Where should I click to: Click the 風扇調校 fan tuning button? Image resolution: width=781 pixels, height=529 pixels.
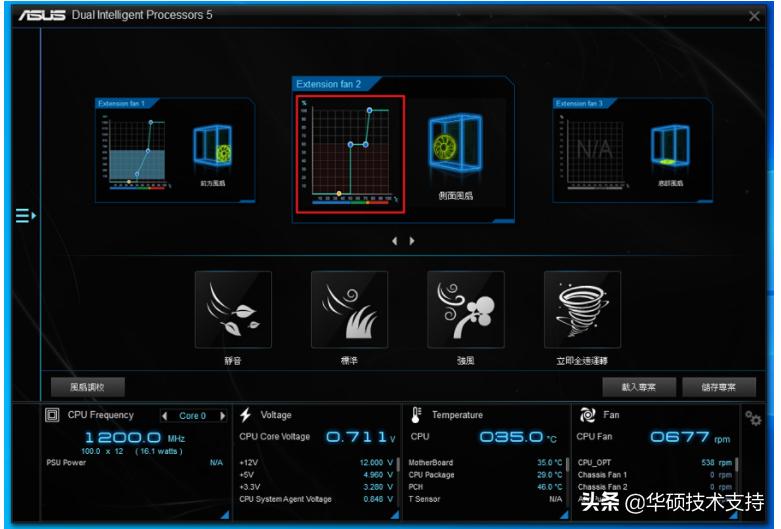point(88,386)
